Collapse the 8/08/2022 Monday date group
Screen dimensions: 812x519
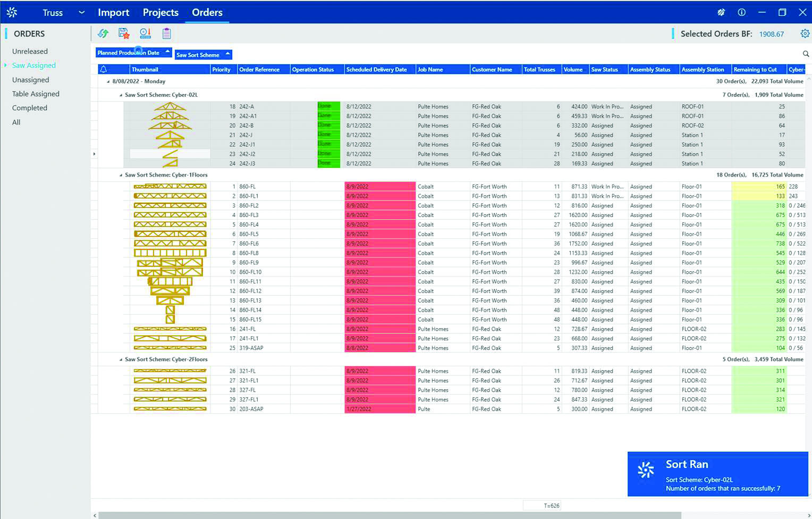pos(108,81)
